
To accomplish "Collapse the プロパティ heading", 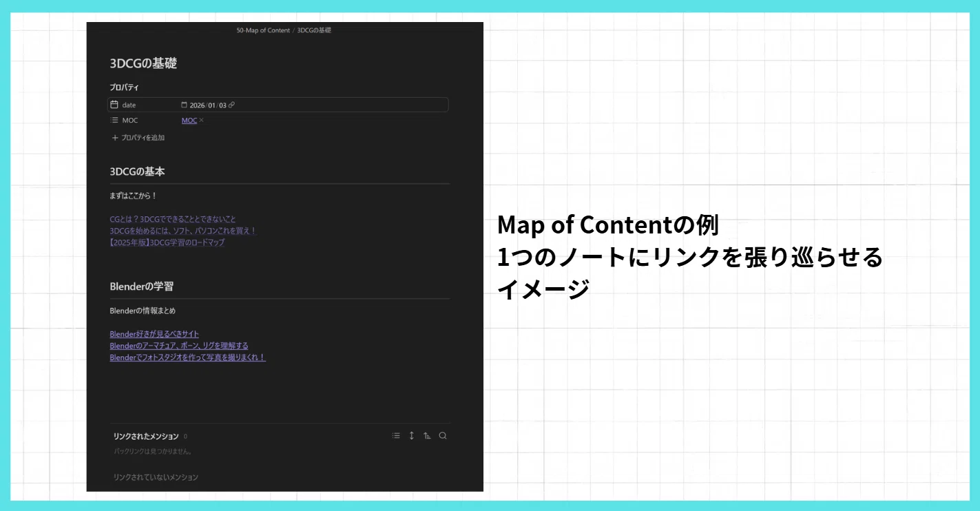I will [x=124, y=87].
